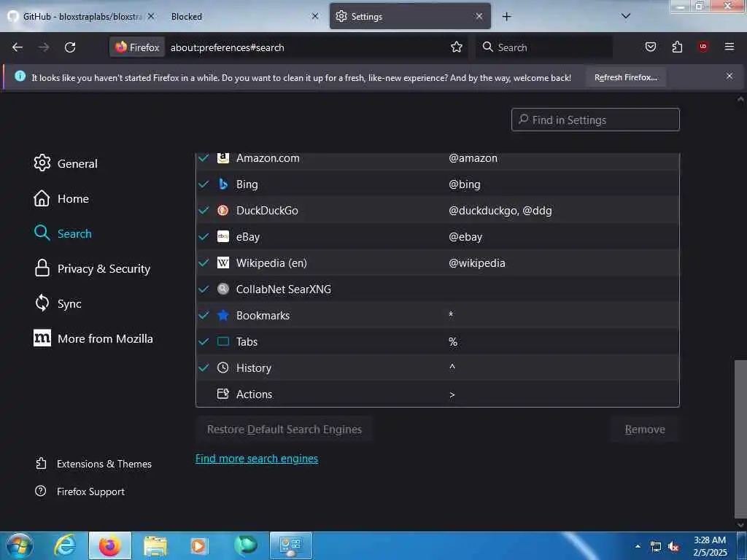The height and width of the screenshot is (560, 747).
Task: Launch Internet Explorer from taskbar
Action: [x=65, y=545]
